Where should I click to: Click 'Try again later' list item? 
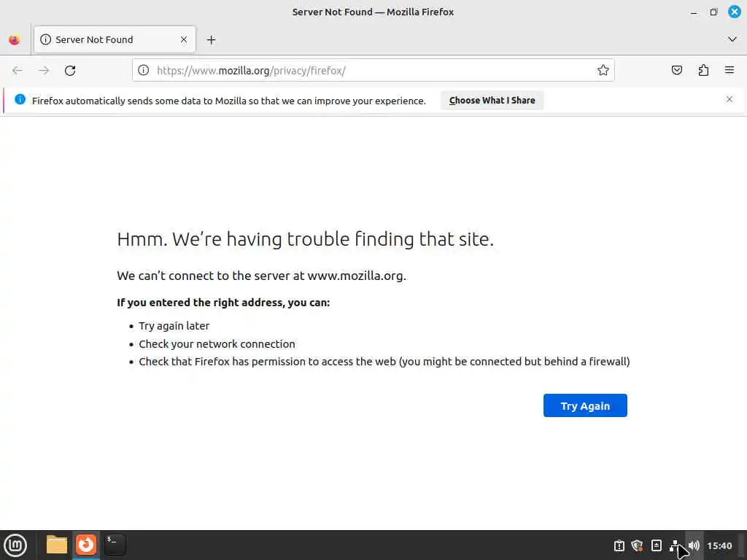click(174, 326)
